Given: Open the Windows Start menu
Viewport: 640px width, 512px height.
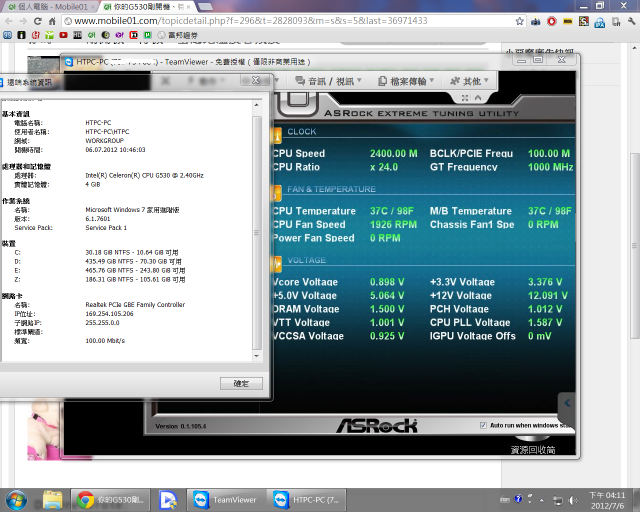Looking at the screenshot, I should [16, 500].
